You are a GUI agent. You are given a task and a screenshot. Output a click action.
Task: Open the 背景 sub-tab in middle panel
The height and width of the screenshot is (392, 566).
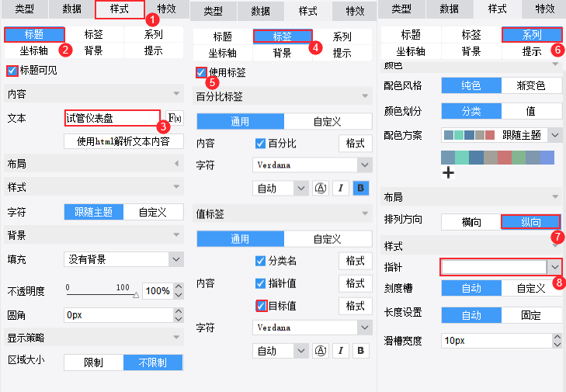pos(283,53)
